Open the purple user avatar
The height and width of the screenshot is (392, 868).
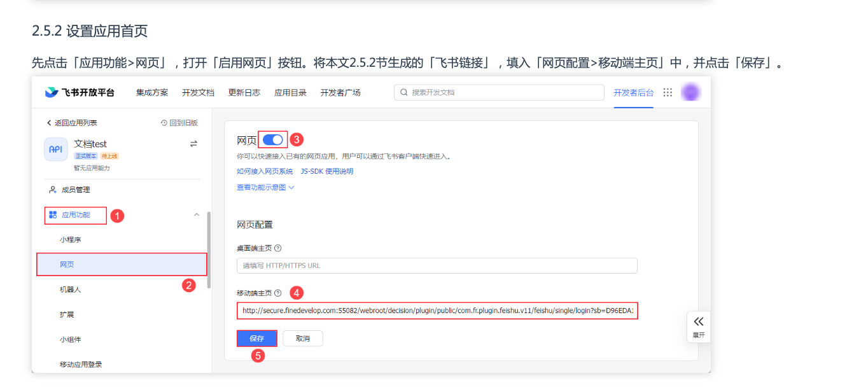(x=690, y=92)
